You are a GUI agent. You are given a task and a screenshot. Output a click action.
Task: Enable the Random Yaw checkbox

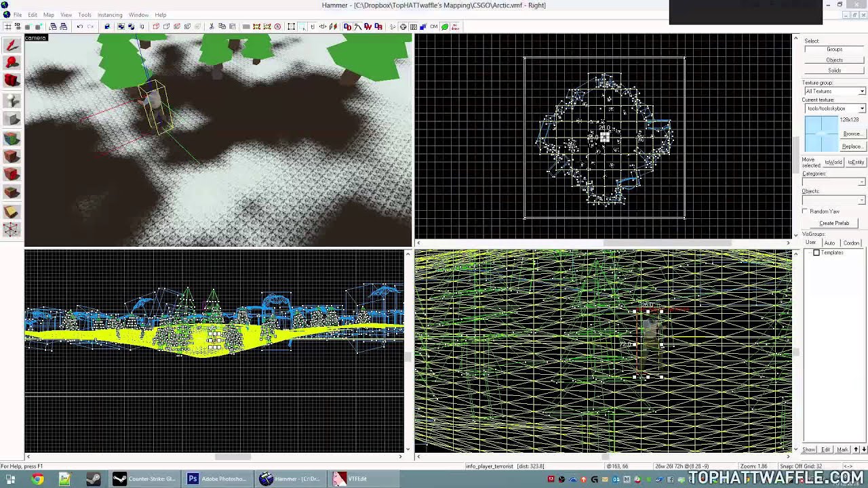(x=805, y=211)
